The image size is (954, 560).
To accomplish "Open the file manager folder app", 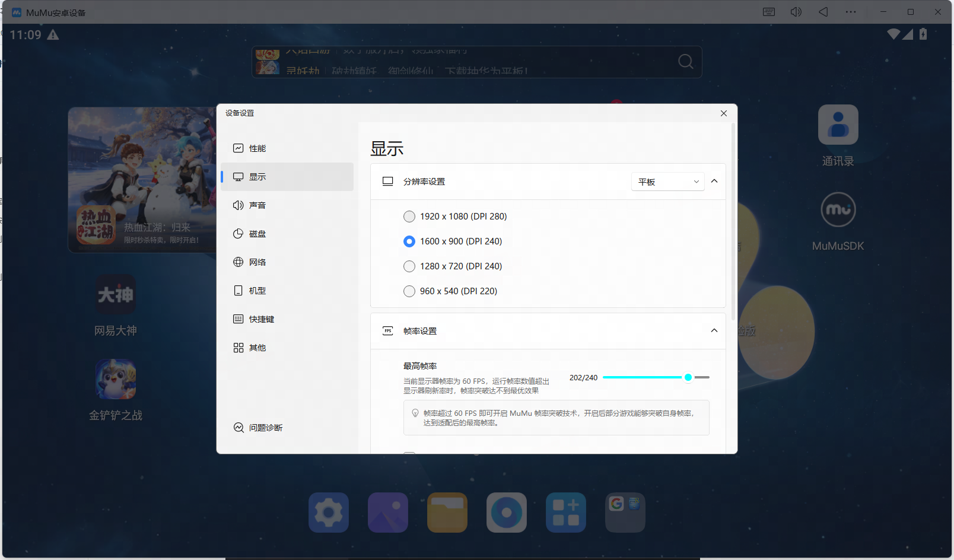I will 447,513.
